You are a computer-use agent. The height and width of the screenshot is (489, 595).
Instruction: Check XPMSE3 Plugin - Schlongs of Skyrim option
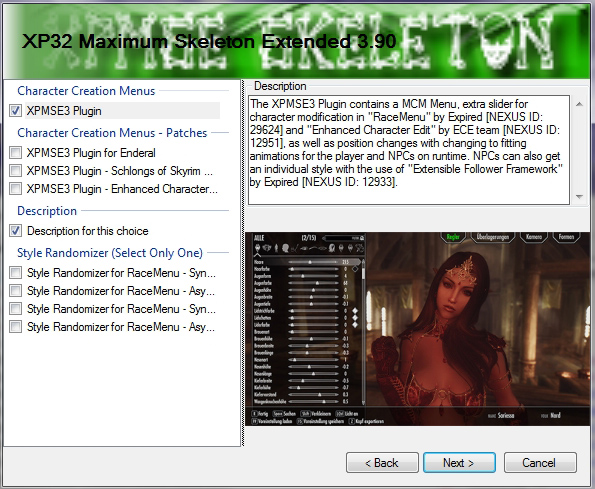click(x=15, y=171)
